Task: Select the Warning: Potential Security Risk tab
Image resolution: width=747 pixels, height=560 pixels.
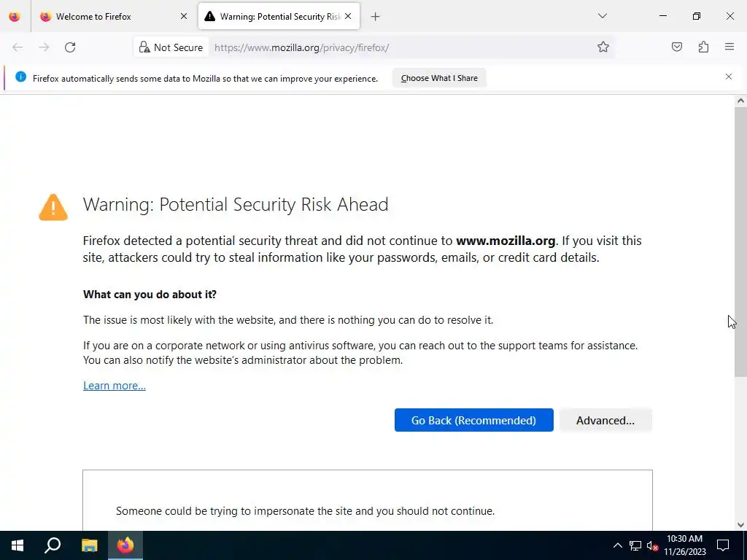Action: (279, 17)
